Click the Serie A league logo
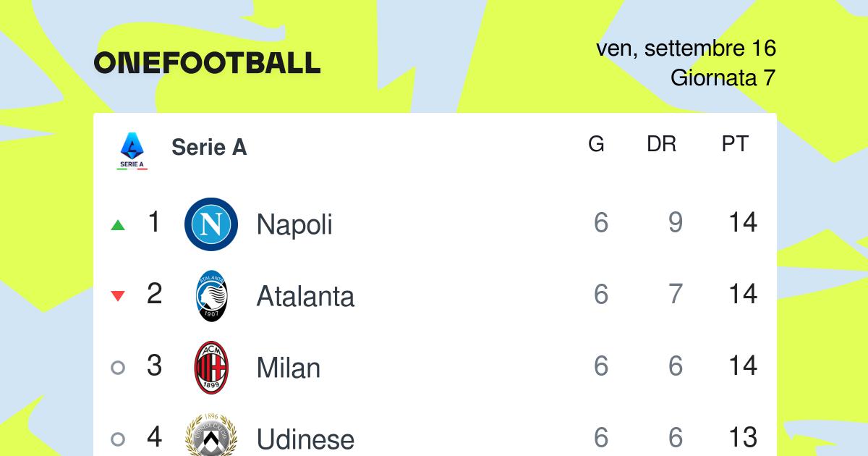This screenshot has height=456, width=868. pyautogui.click(x=132, y=151)
